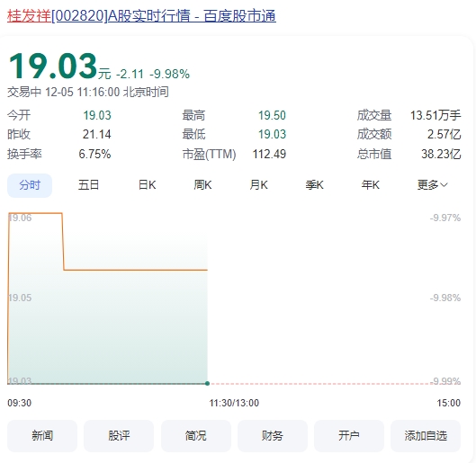Select the 分时 chart tab
The width and height of the screenshot is (476, 463).
point(30,185)
